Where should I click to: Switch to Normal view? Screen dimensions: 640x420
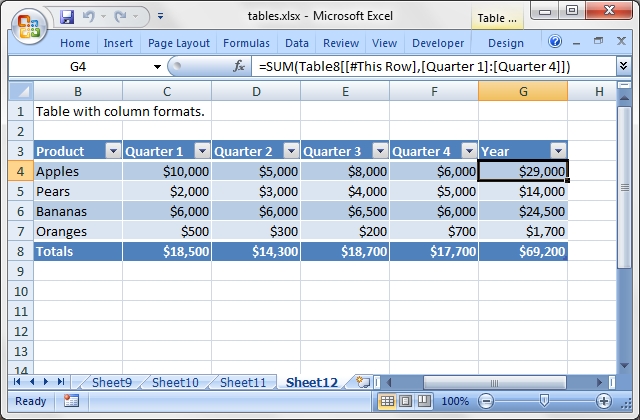tap(387, 401)
